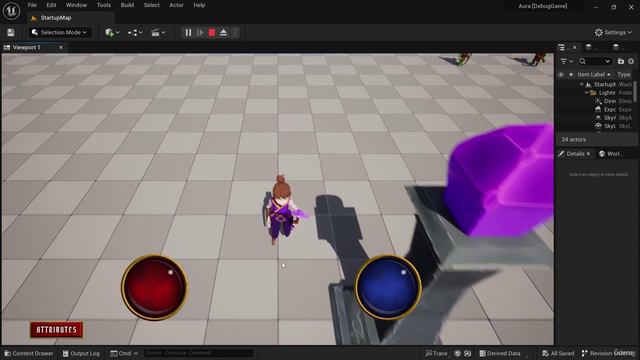The height and width of the screenshot is (360, 640).
Task: Open the Content Drawer
Action: coord(29,353)
